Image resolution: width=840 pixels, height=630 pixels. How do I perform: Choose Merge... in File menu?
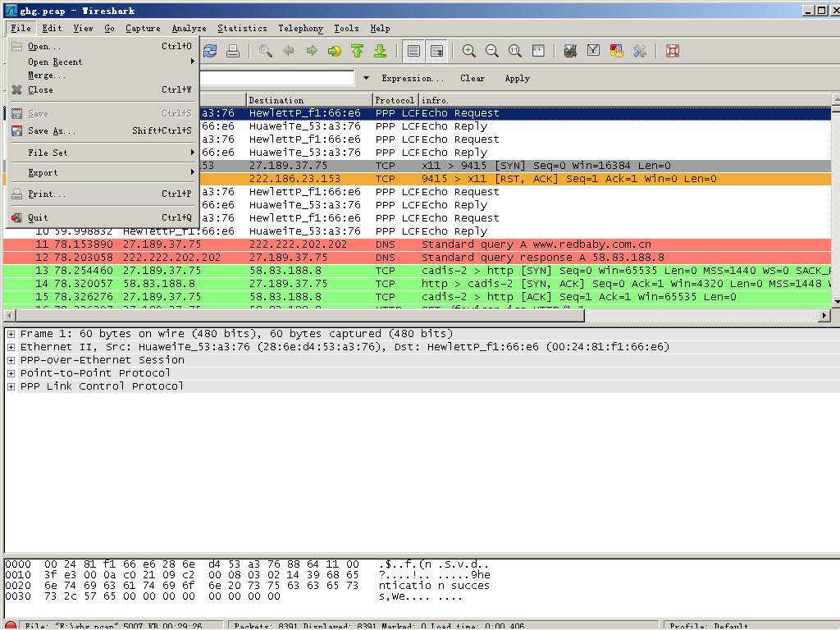(x=103, y=75)
